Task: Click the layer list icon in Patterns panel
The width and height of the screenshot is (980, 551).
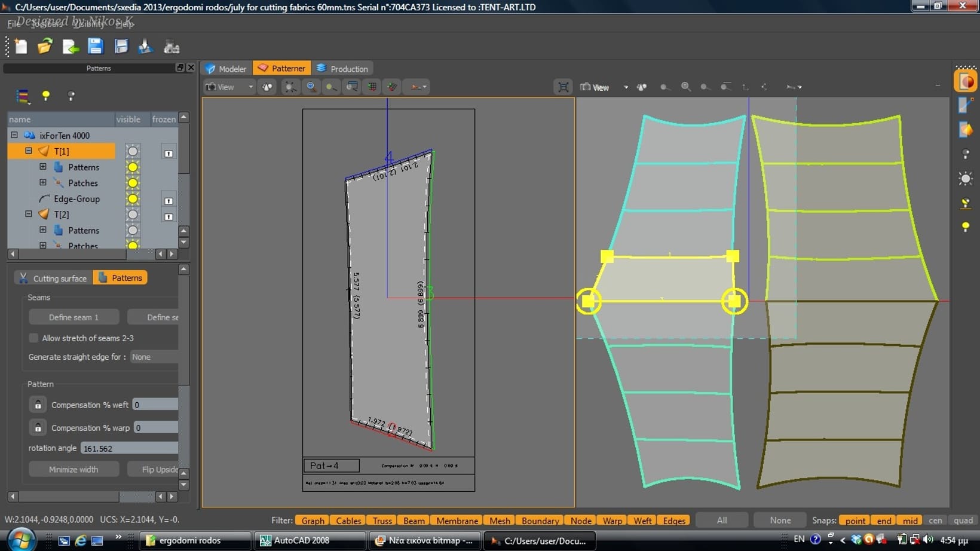Action: point(23,96)
